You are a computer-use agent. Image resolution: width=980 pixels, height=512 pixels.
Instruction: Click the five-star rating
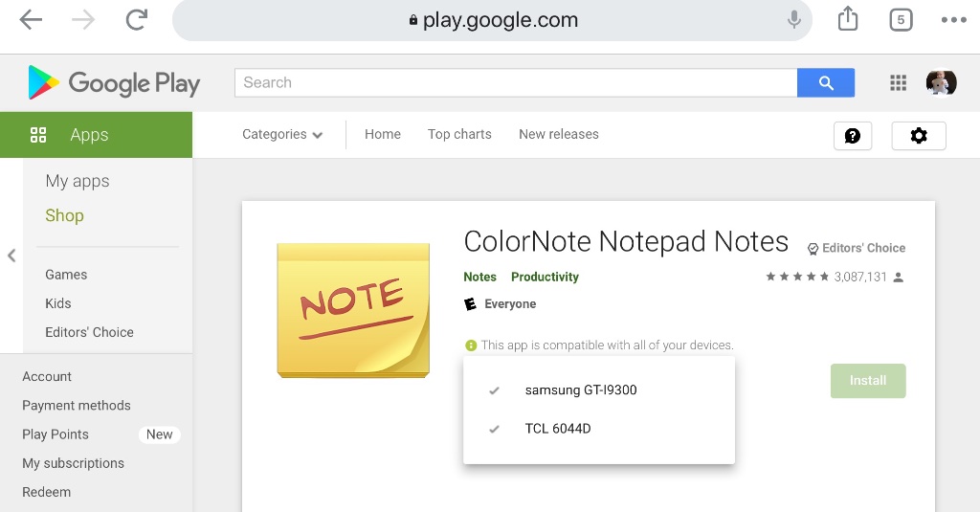click(797, 277)
